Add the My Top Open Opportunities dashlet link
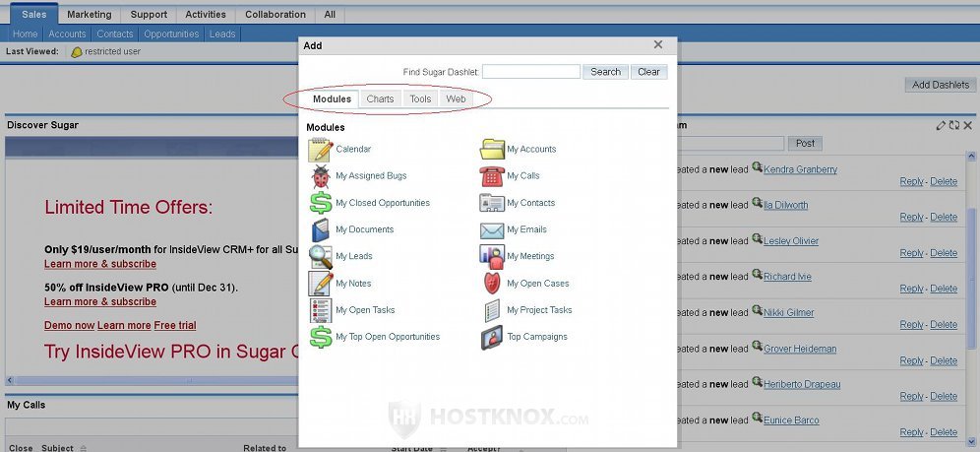 388,337
